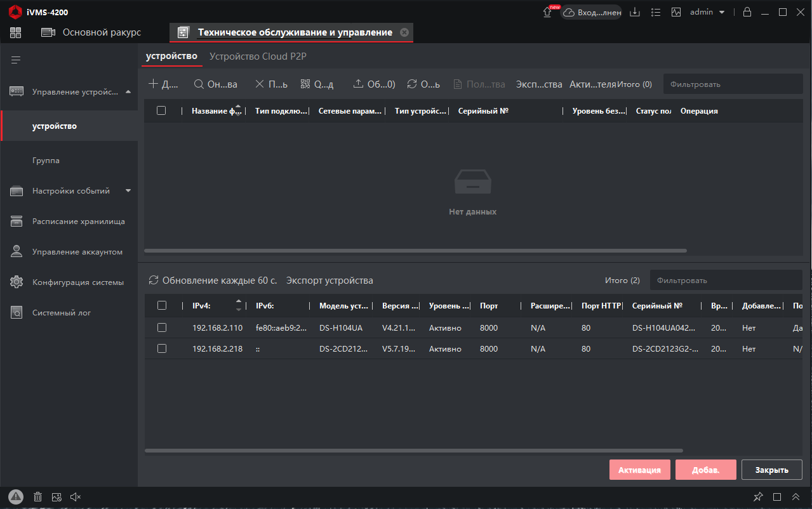Viewport: 812px width, 509px height.
Task: Click the Добав. button
Action: click(706, 470)
